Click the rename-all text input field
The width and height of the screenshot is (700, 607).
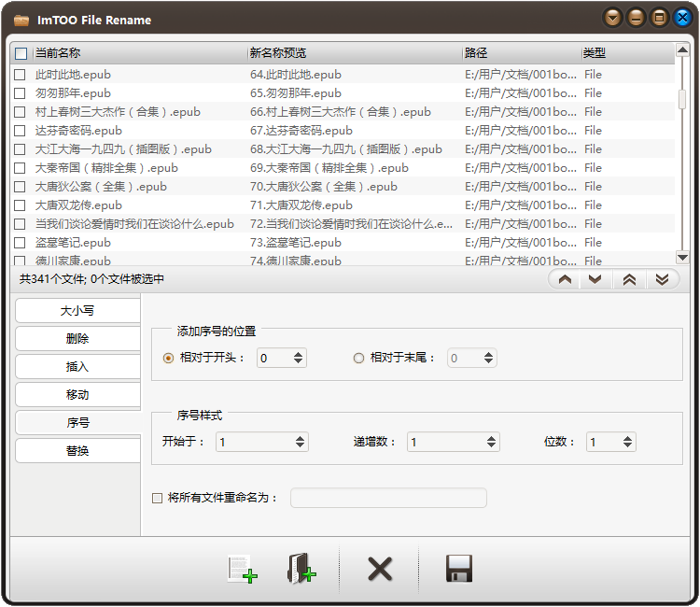tap(388, 498)
